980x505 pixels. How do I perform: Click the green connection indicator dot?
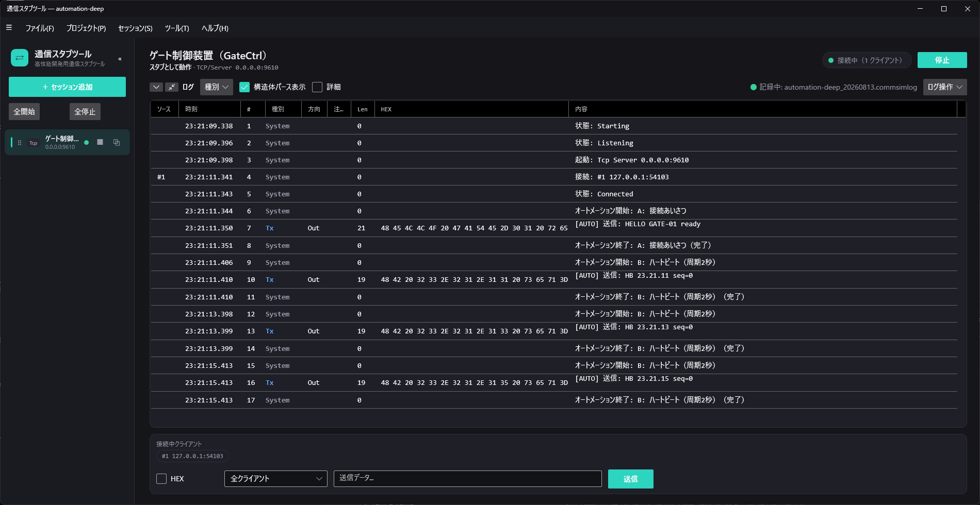830,60
